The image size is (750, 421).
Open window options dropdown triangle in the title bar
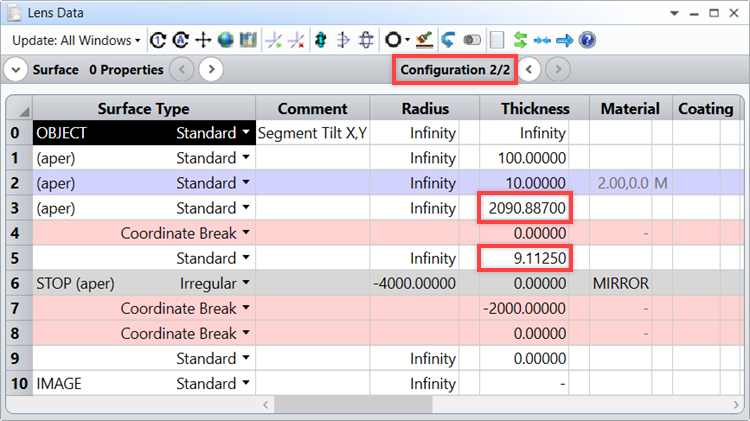click(x=674, y=13)
